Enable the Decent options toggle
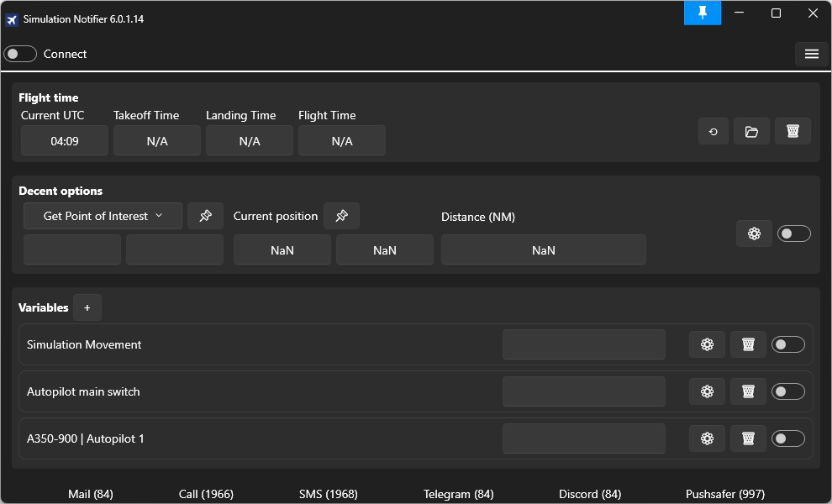 tap(794, 234)
